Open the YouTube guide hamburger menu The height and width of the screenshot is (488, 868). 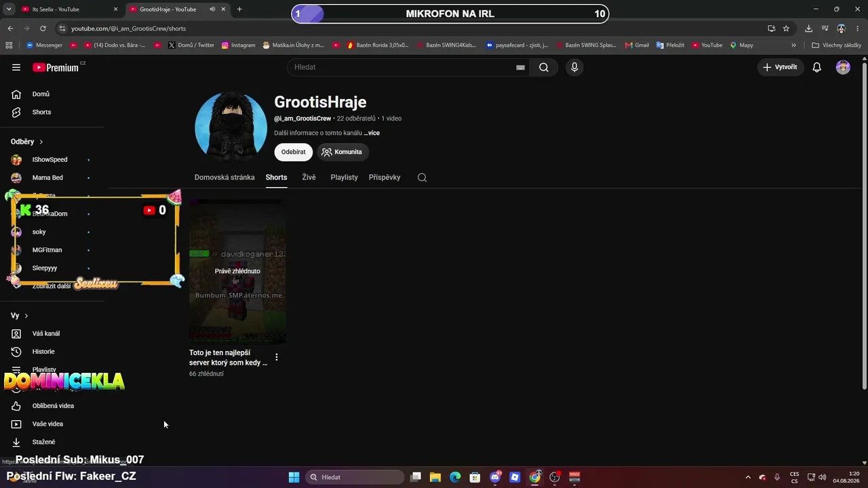16,67
